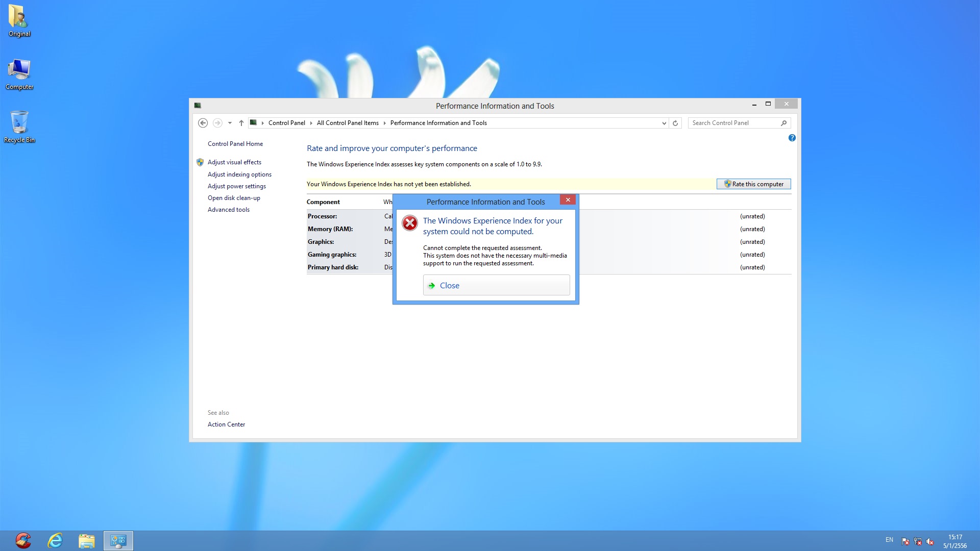Expand the Control Panel breadcrumb arrow
Image resolution: width=980 pixels, height=551 pixels.
pyautogui.click(x=311, y=123)
